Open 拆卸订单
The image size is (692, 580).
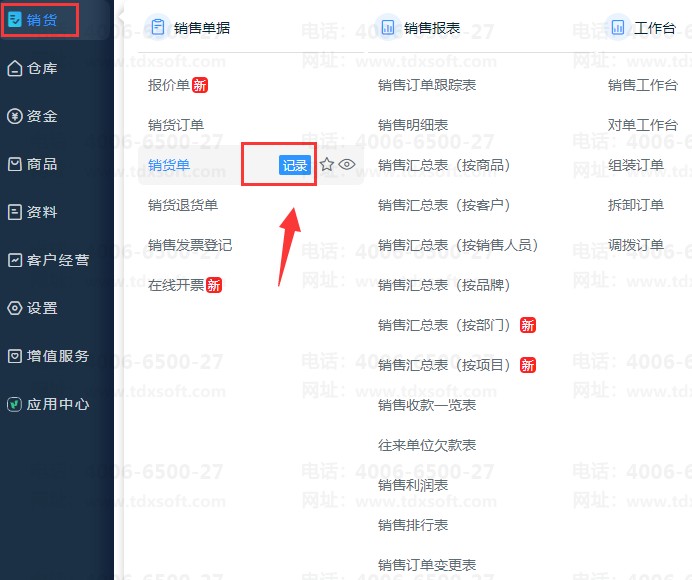[x=636, y=205]
